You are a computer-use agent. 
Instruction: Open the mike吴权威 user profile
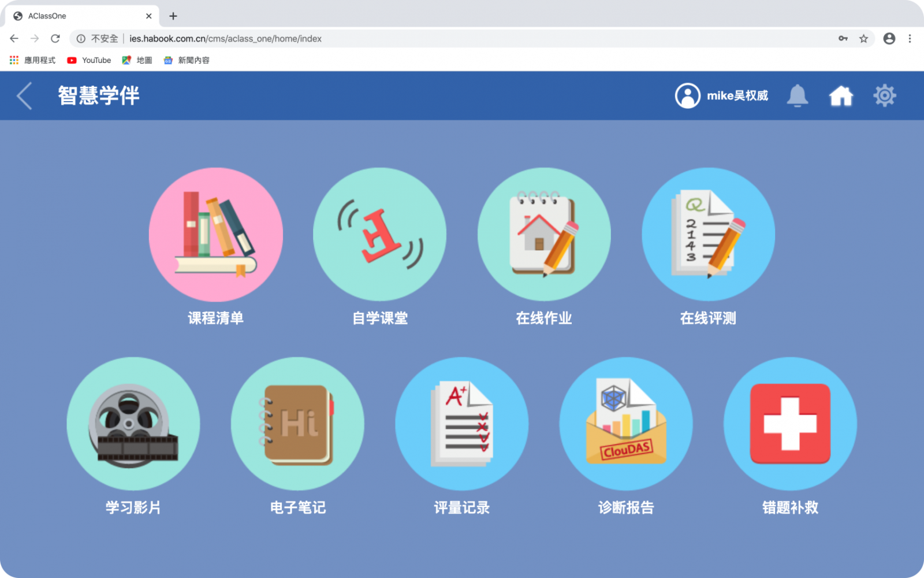pos(722,96)
